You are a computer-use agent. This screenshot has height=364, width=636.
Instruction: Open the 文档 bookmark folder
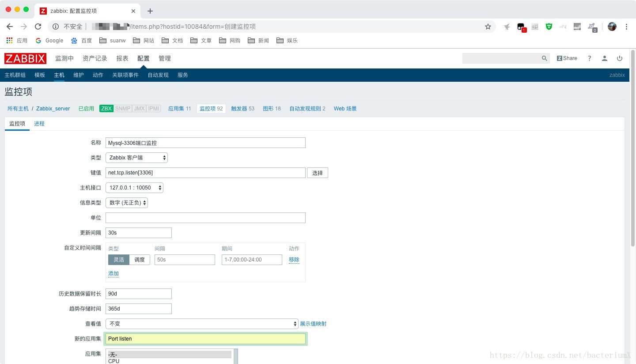pos(172,40)
